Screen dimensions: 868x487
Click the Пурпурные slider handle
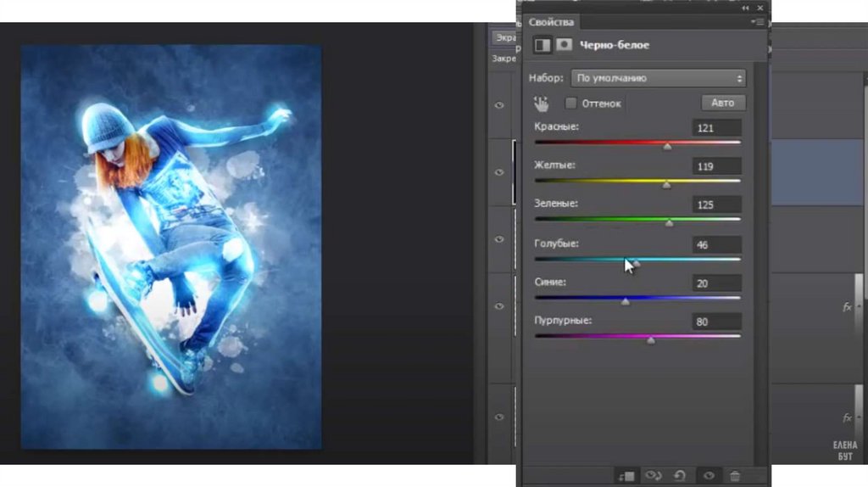click(651, 339)
